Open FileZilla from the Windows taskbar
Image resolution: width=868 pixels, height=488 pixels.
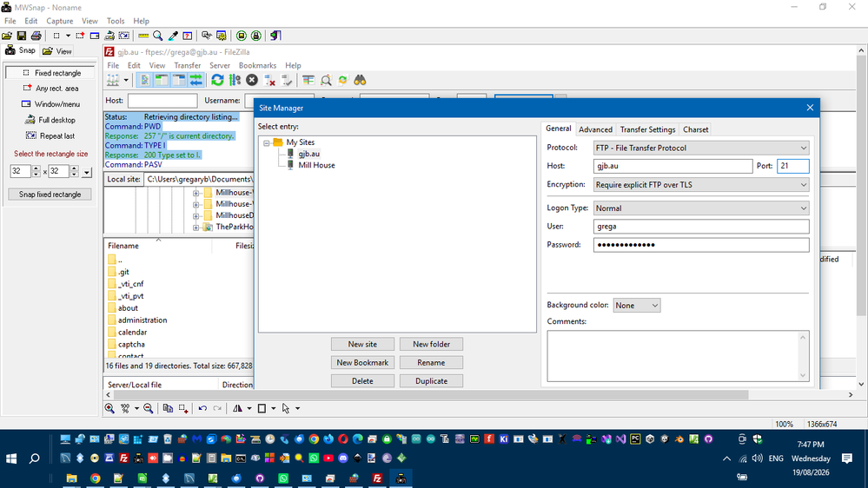[378, 478]
